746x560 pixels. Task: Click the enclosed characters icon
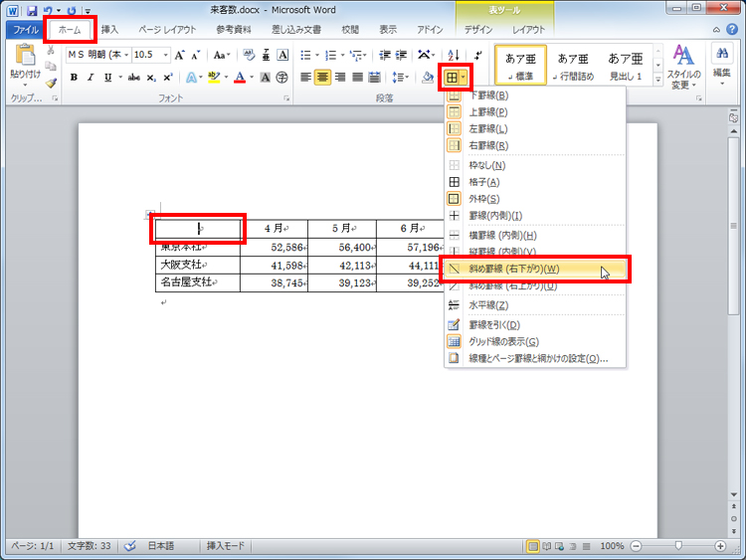pyautogui.click(x=282, y=77)
